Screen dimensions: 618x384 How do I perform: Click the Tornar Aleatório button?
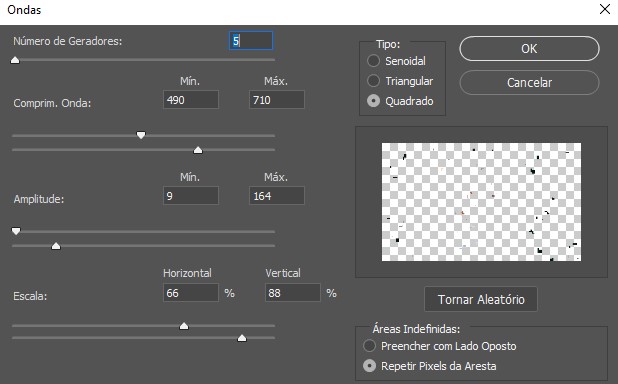[x=481, y=299]
